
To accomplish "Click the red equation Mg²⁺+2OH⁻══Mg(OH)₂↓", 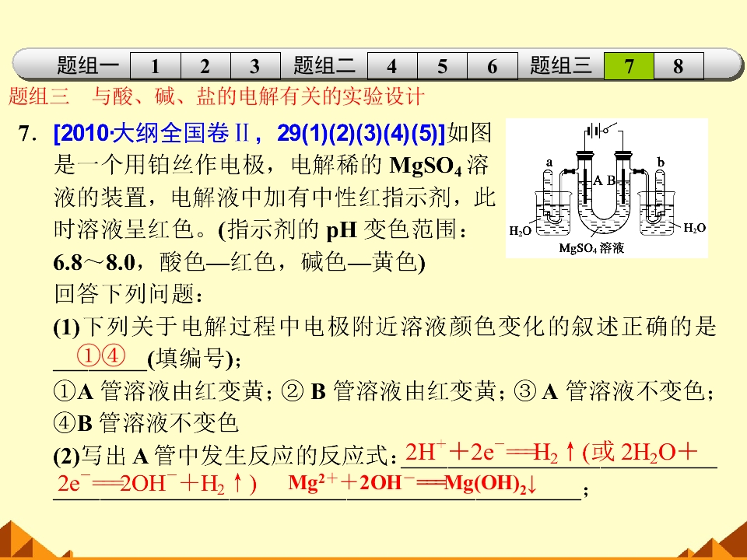I will [412, 483].
